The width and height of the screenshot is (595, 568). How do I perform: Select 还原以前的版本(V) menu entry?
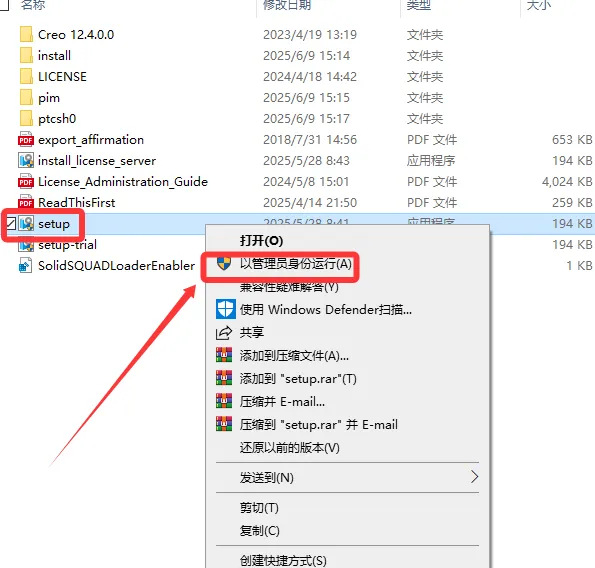pyautogui.click(x=290, y=448)
